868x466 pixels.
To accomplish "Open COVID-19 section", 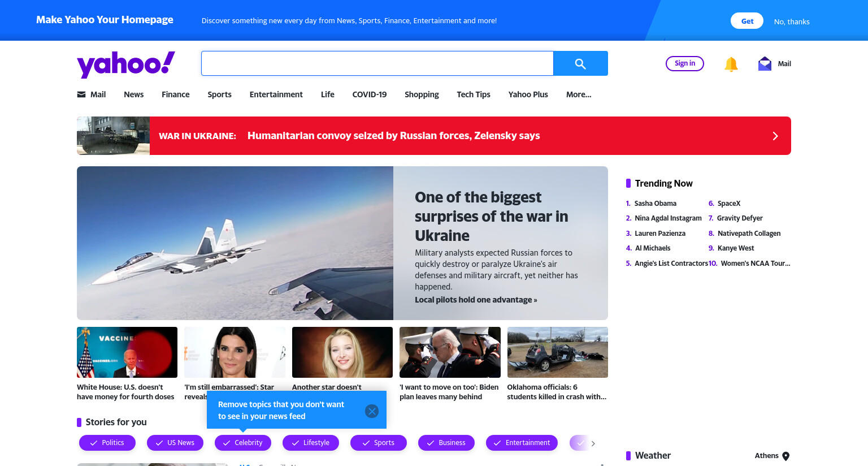I will [x=370, y=94].
